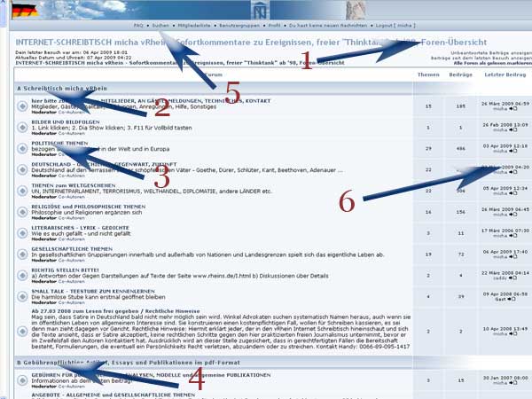Viewport: 532px width, 399px height.
Task: Click the forum icon beside GESELLSCHAFTLICHE THEMEN
Action: coord(22,254)
